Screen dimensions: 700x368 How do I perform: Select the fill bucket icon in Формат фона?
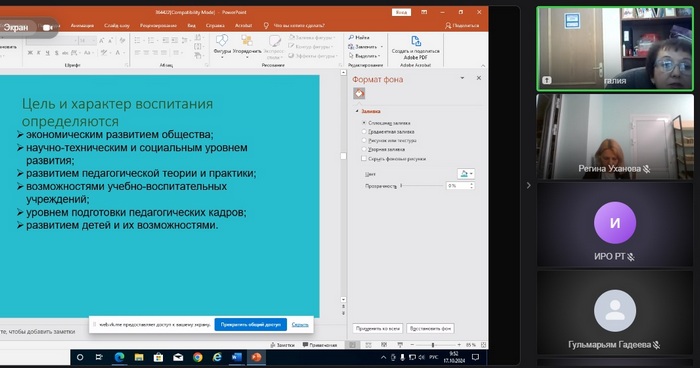pos(359,93)
